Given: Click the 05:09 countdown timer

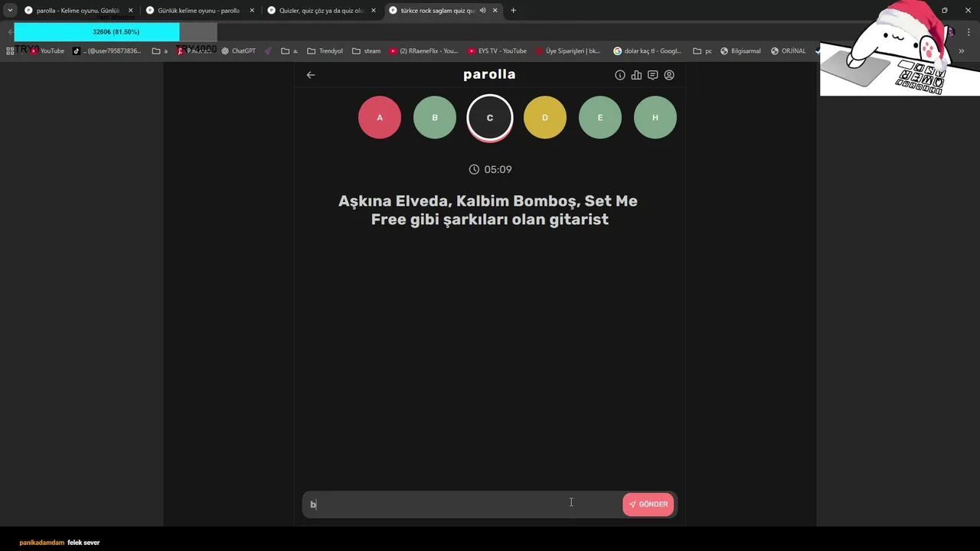Looking at the screenshot, I should pyautogui.click(x=490, y=169).
